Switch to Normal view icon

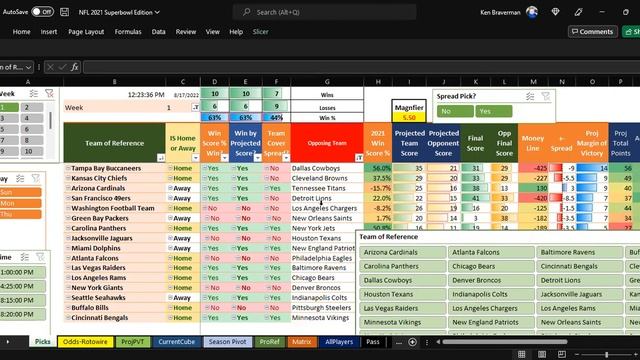pyautogui.click(x=522, y=354)
